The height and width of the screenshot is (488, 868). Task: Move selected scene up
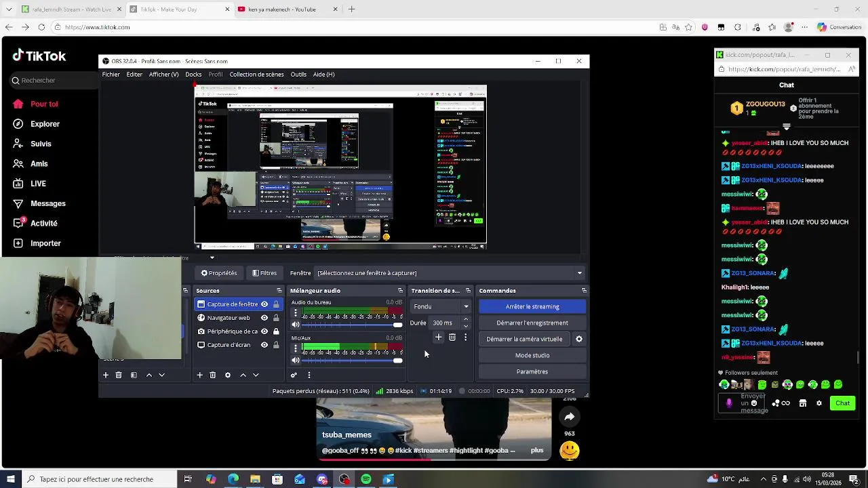[149, 375]
